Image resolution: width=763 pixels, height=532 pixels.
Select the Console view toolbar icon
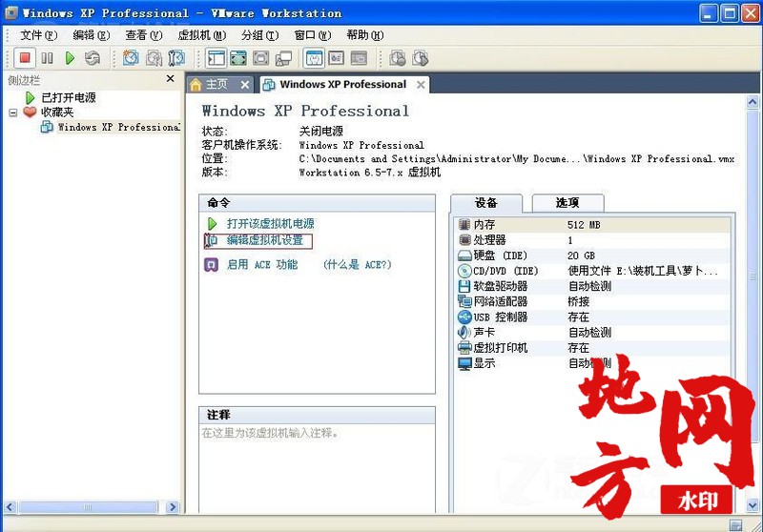click(337, 58)
